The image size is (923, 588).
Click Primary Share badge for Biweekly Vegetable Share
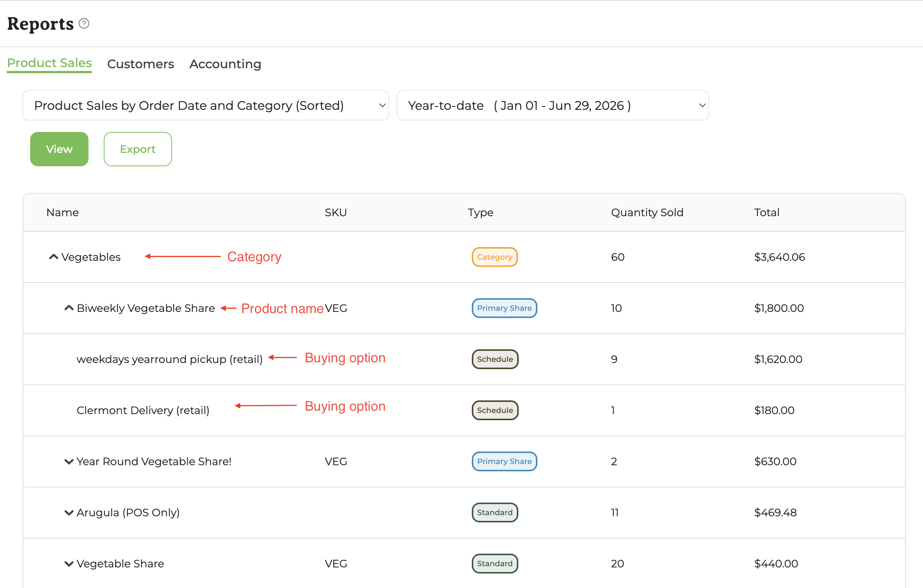point(505,308)
